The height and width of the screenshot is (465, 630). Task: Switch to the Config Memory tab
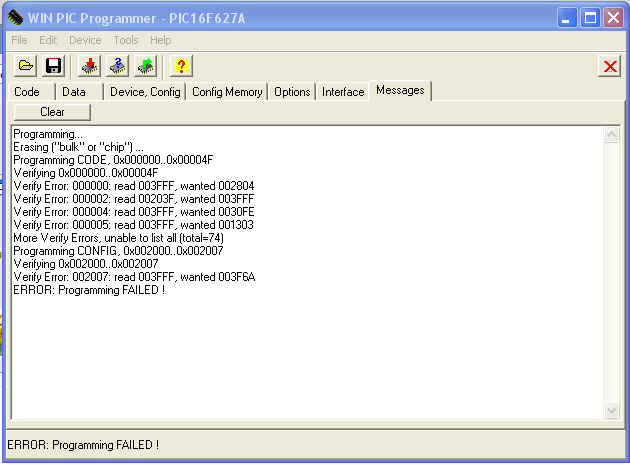click(227, 92)
